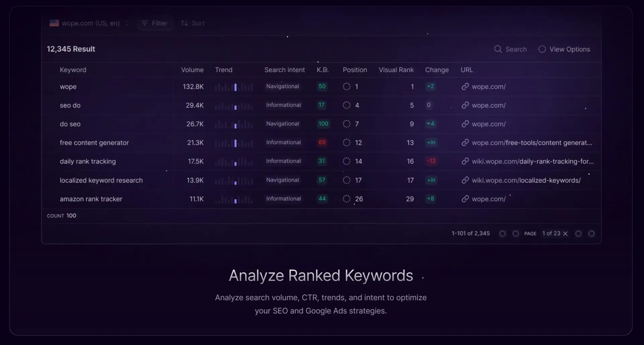
Task: Select the amazon rank tracker keyword
Action: pyautogui.click(x=91, y=199)
